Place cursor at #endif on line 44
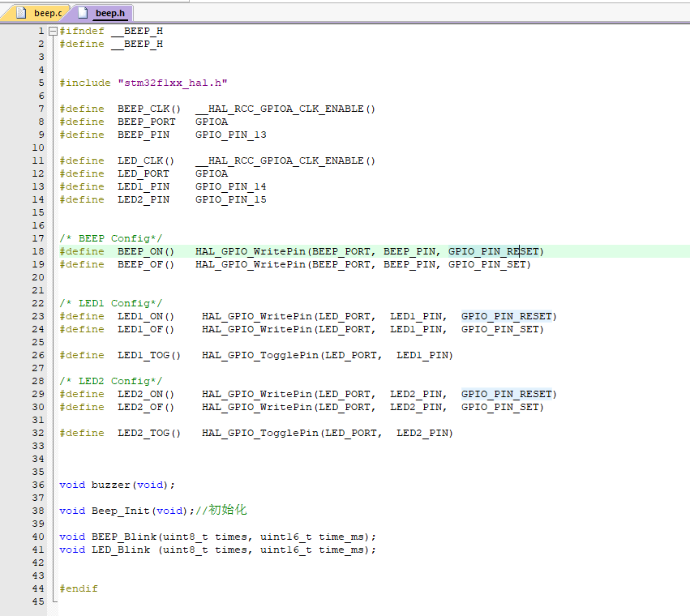Screen dimensions: 690x616 (79, 588)
